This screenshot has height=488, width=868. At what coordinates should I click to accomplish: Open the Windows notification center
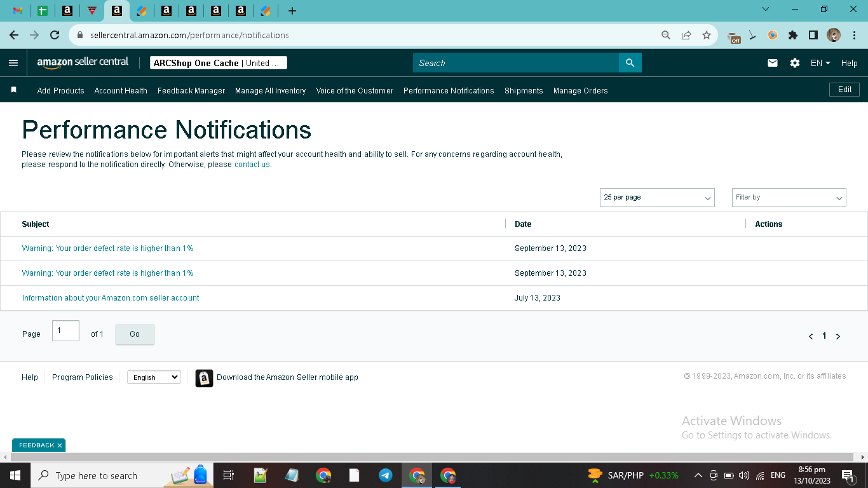[848, 475]
